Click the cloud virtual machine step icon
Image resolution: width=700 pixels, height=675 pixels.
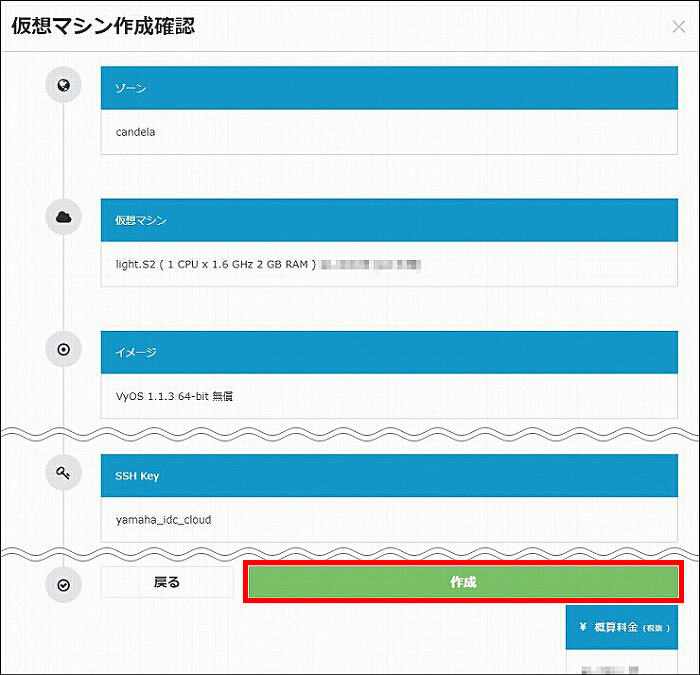[63, 217]
